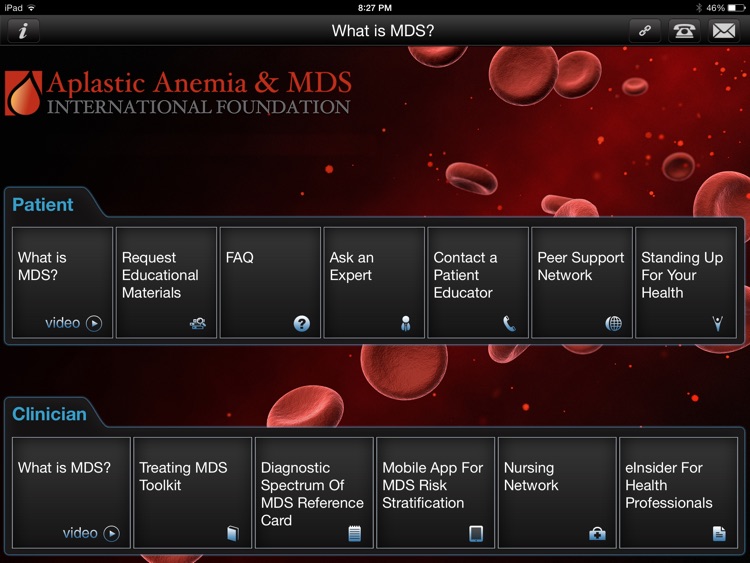
Task: Tap the Peer Support Network globe icon
Action: click(613, 323)
